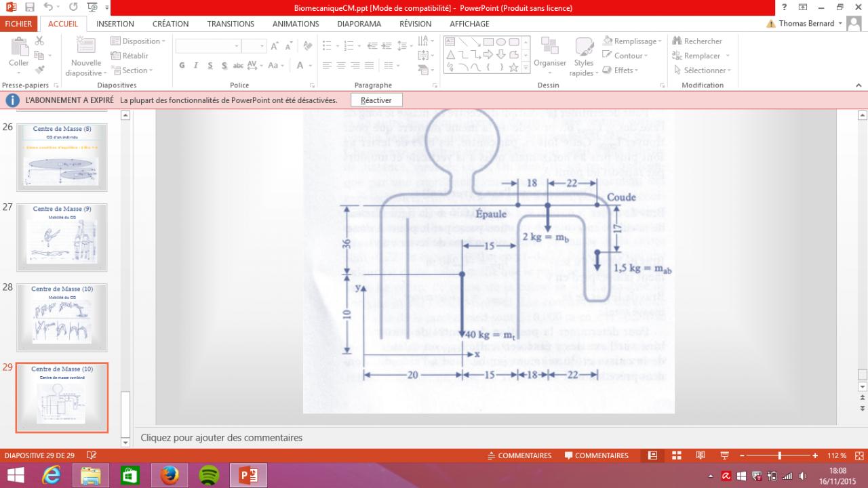Image resolution: width=868 pixels, height=488 pixels.
Task: Fit slide to current window
Action: 860,455
